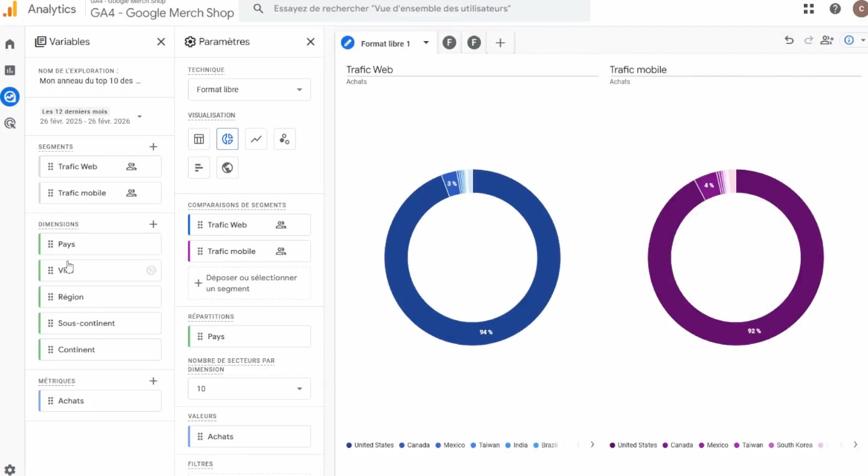Viewport: 868px width, 476px height.
Task: Switch to the second F tab
Action: (474, 43)
